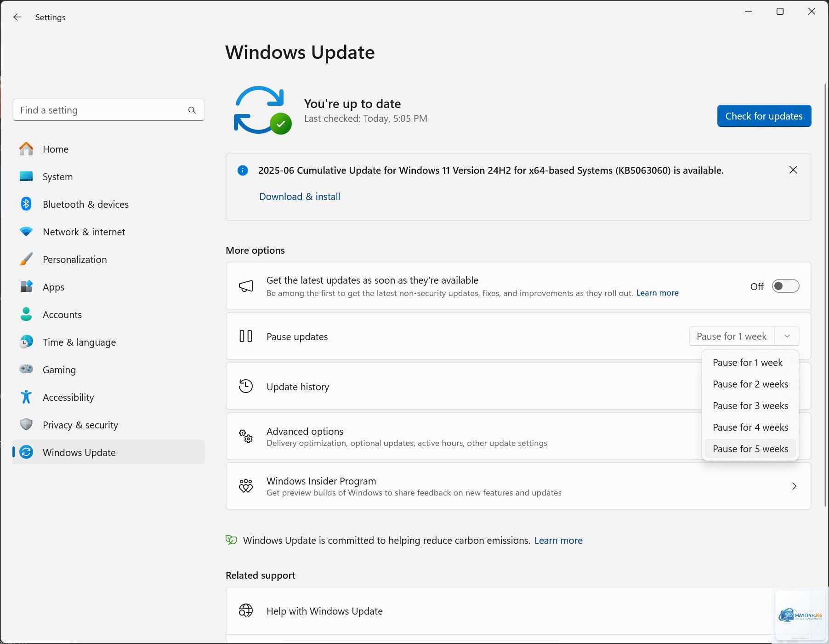Click the pause icon beside Pause updates

[x=246, y=336]
